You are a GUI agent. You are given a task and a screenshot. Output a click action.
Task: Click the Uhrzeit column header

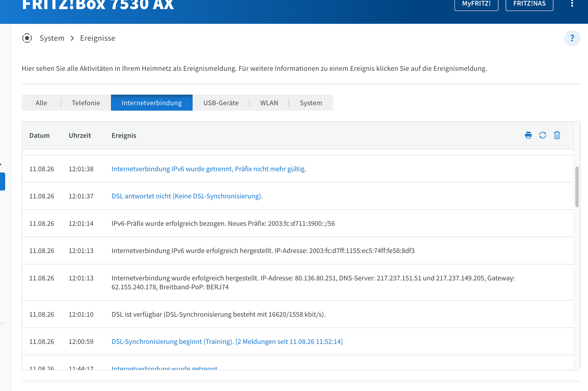[x=80, y=135]
